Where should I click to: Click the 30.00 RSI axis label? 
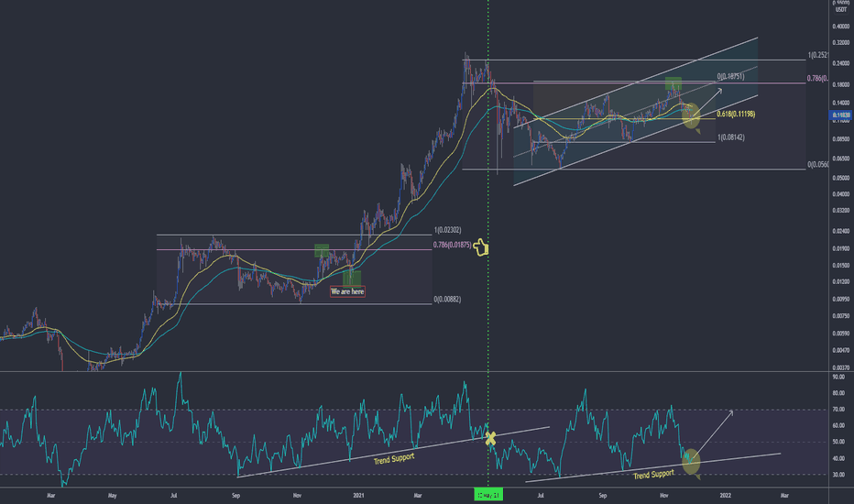click(x=838, y=475)
